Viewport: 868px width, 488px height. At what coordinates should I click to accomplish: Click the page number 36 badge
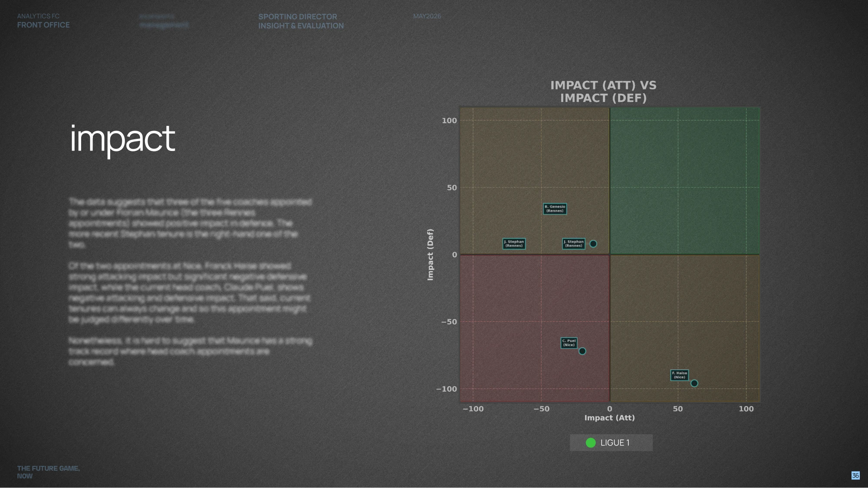[x=855, y=475]
